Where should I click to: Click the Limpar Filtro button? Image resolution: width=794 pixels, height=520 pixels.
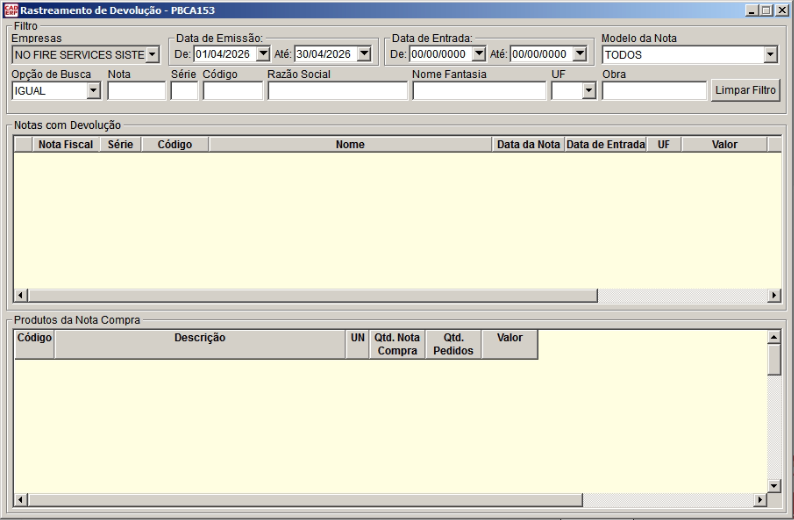click(x=745, y=90)
